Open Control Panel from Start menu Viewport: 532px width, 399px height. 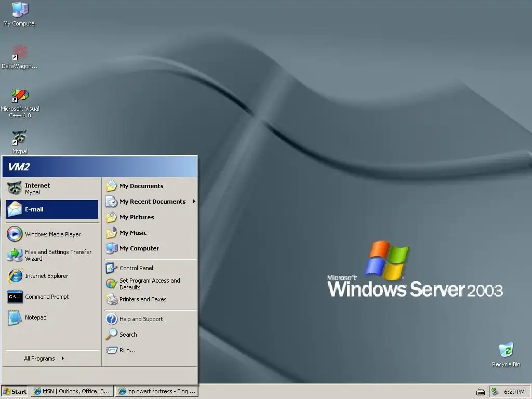point(151,268)
